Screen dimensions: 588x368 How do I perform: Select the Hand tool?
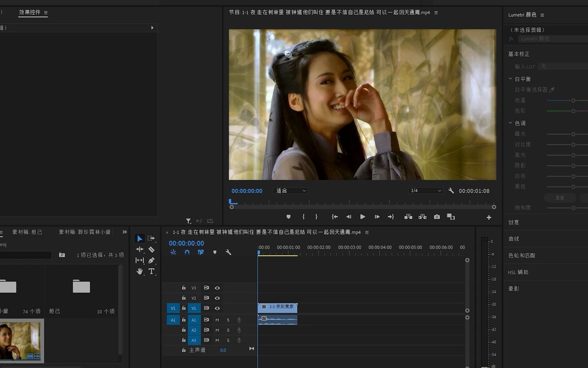[140, 271]
